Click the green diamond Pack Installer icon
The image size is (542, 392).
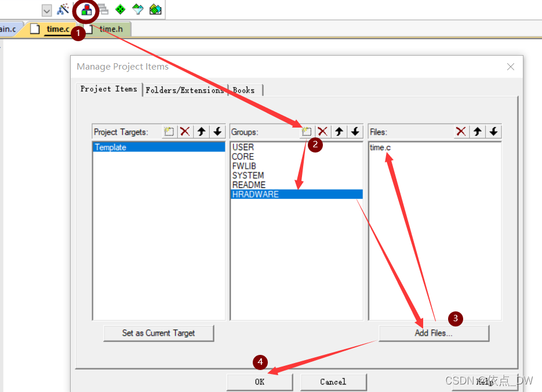pyautogui.click(x=121, y=9)
